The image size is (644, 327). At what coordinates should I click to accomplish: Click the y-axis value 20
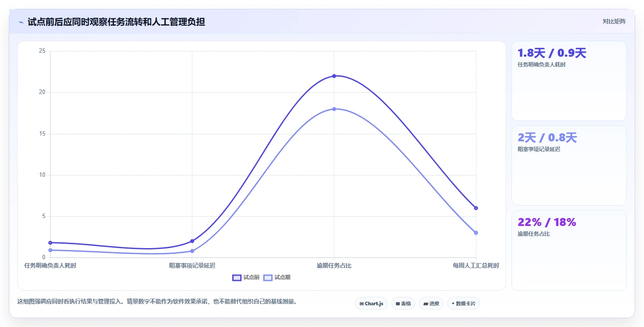[x=42, y=92]
